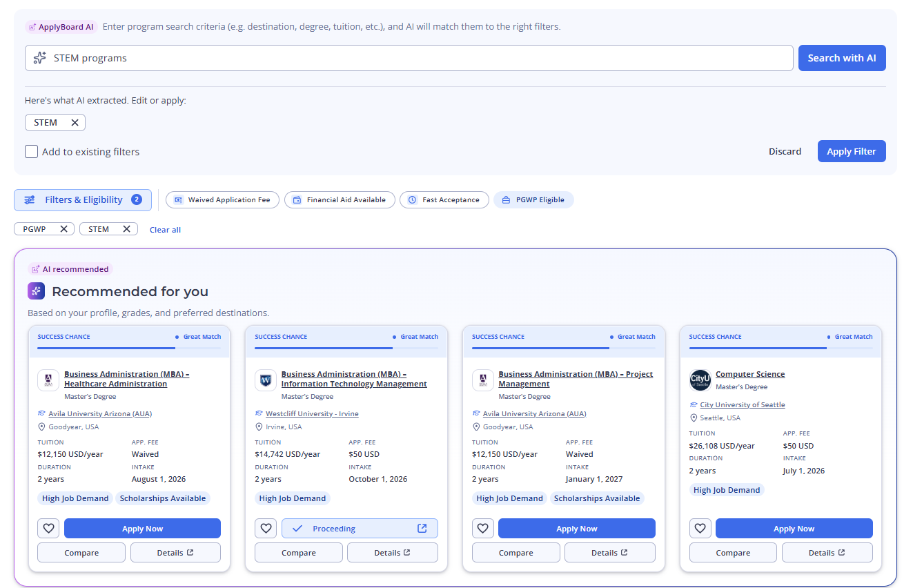
Task: Toggle Add to existing filters checkbox
Action: [x=31, y=152]
